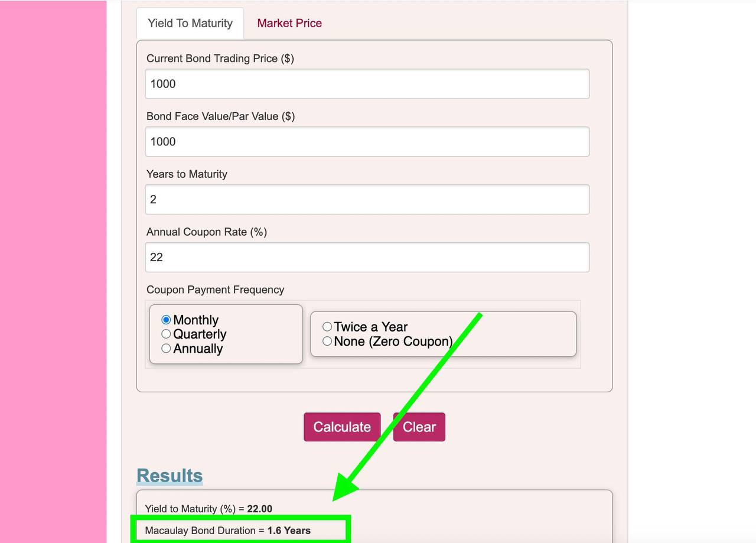The height and width of the screenshot is (543, 756).
Task: Click into the Years to Maturity field
Action: click(367, 200)
